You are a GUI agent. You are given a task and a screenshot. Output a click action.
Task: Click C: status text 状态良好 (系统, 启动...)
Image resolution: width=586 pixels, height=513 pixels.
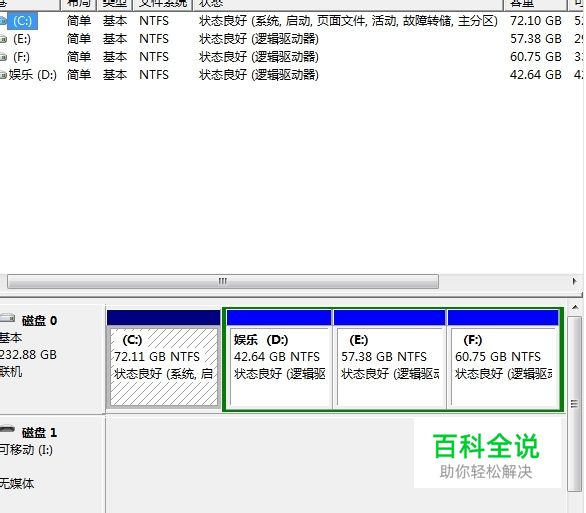348,21
